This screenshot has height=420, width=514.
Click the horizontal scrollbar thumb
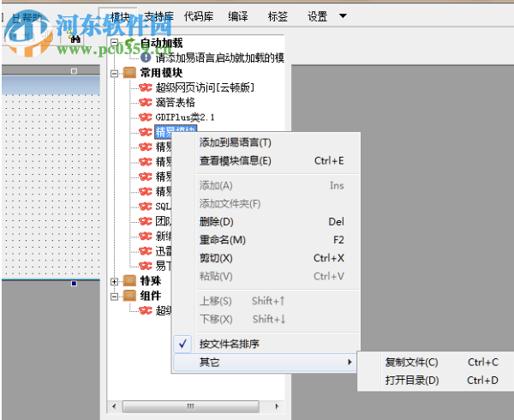[191, 406]
